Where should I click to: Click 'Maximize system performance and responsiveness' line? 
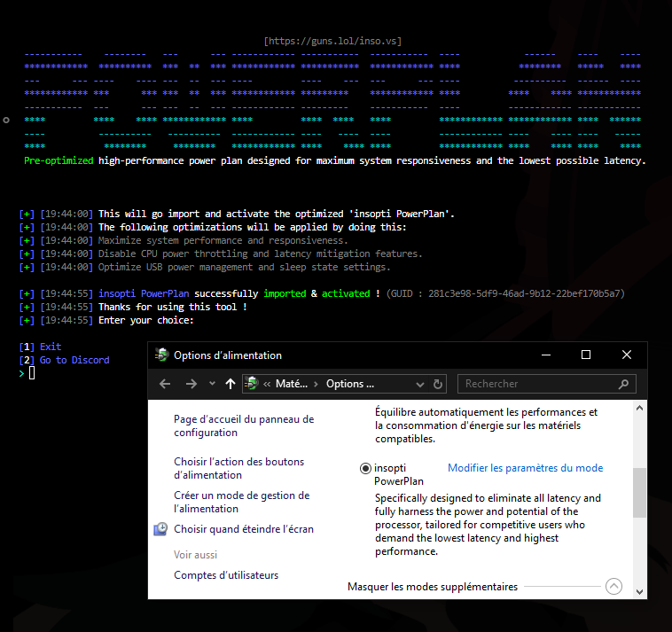(223, 240)
